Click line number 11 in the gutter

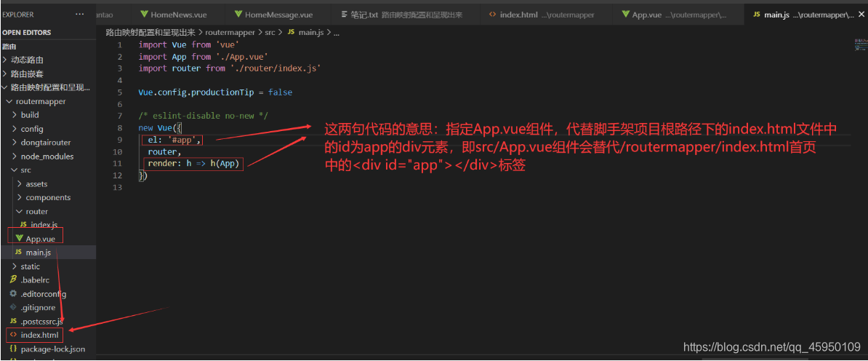(x=117, y=164)
